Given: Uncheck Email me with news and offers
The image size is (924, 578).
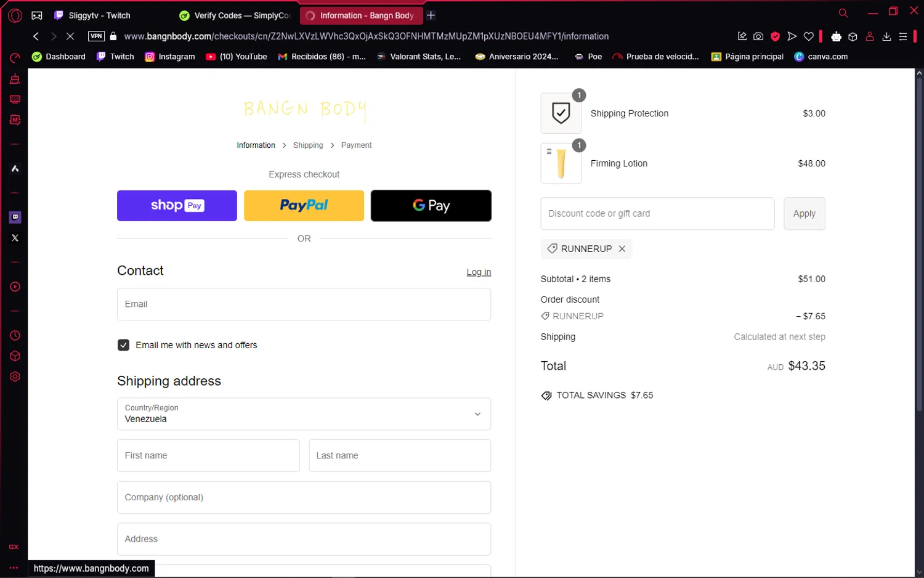Looking at the screenshot, I should (123, 345).
